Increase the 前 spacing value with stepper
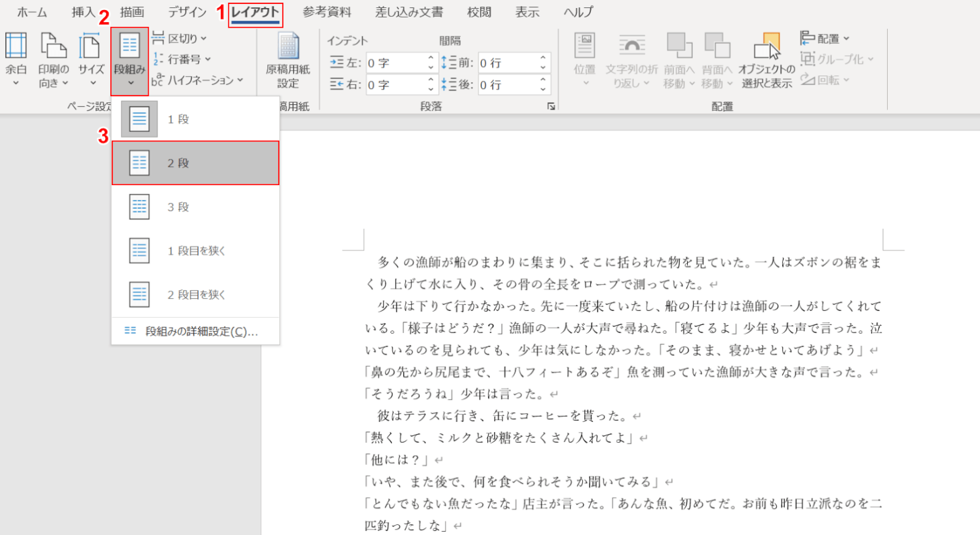 point(542,59)
